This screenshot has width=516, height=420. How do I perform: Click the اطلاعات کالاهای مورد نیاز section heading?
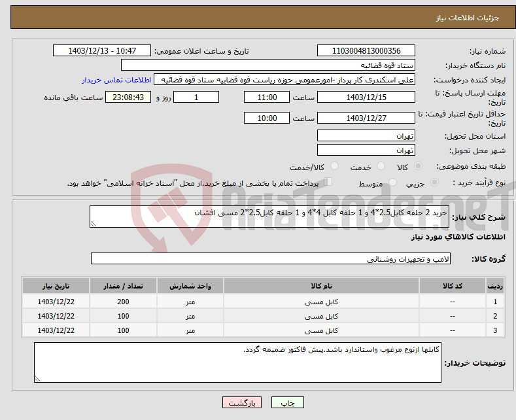click(458, 237)
